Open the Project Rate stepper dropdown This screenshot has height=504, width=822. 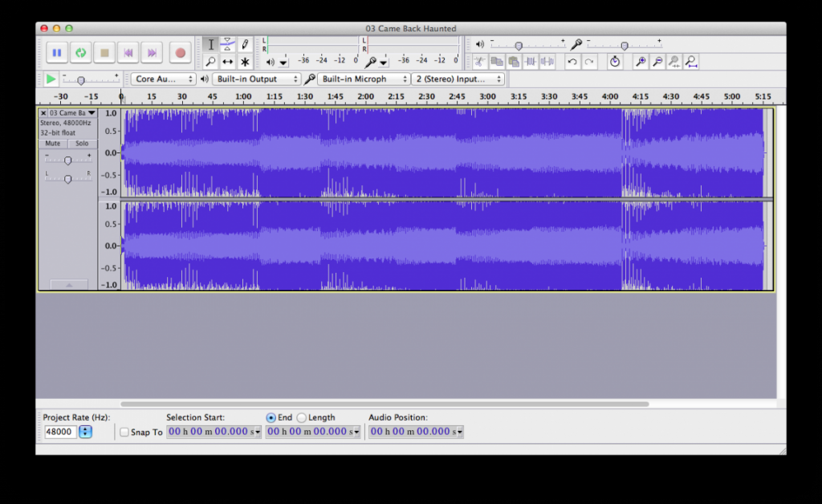85,432
